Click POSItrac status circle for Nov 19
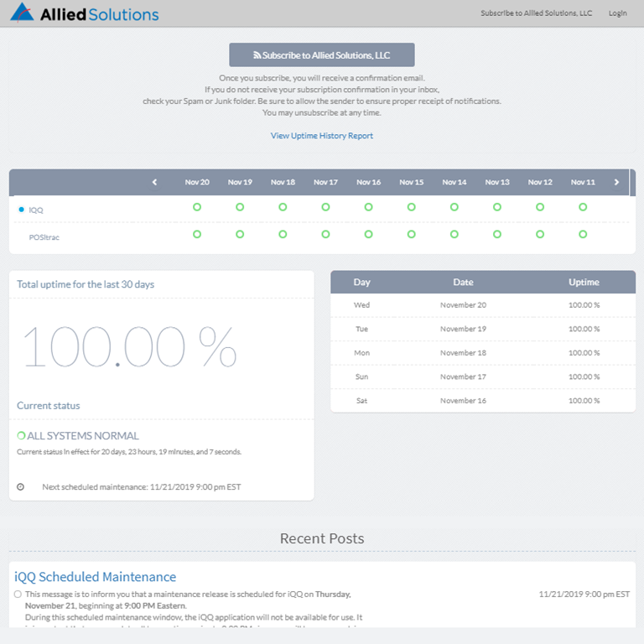 tap(240, 234)
